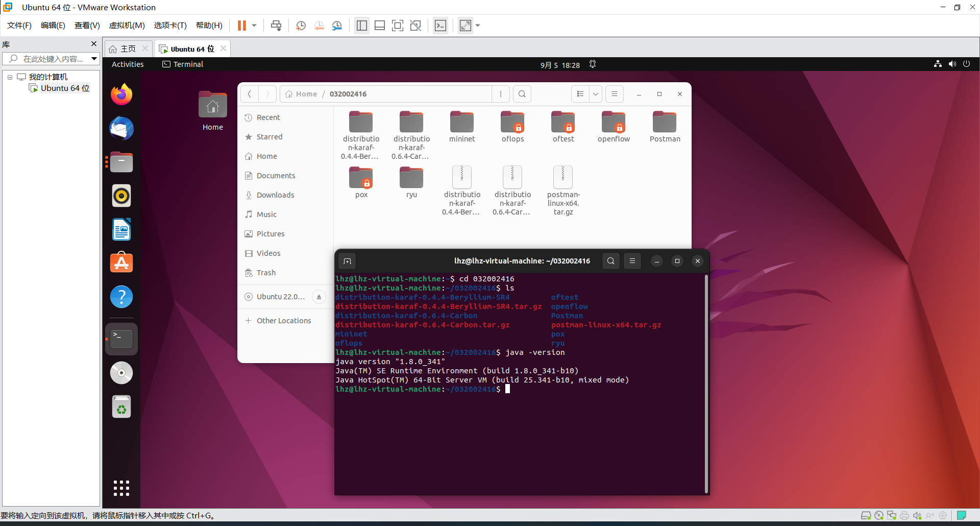Open the 虚拟机(M) menu
The width and height of the screenshot is (980, 526).
(x=127, y=26)
